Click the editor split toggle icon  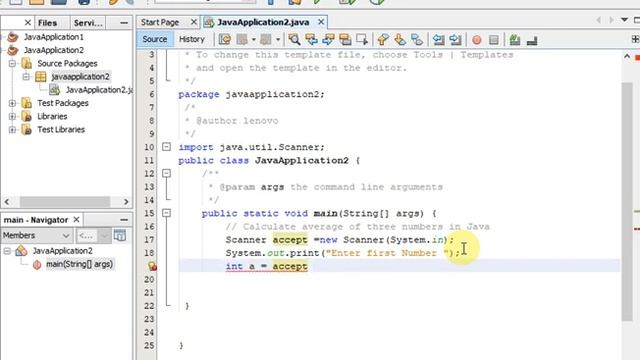635,39
